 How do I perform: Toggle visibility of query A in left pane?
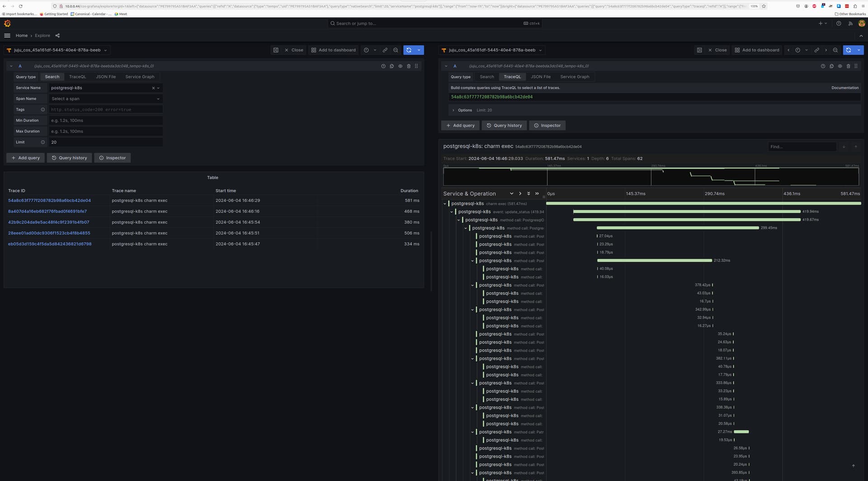click(x=400, y=66)
